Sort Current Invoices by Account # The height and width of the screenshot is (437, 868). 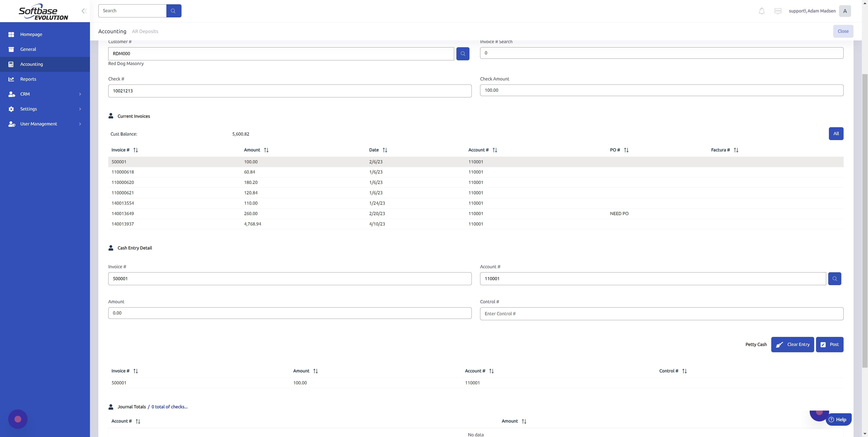pos(494,150)
